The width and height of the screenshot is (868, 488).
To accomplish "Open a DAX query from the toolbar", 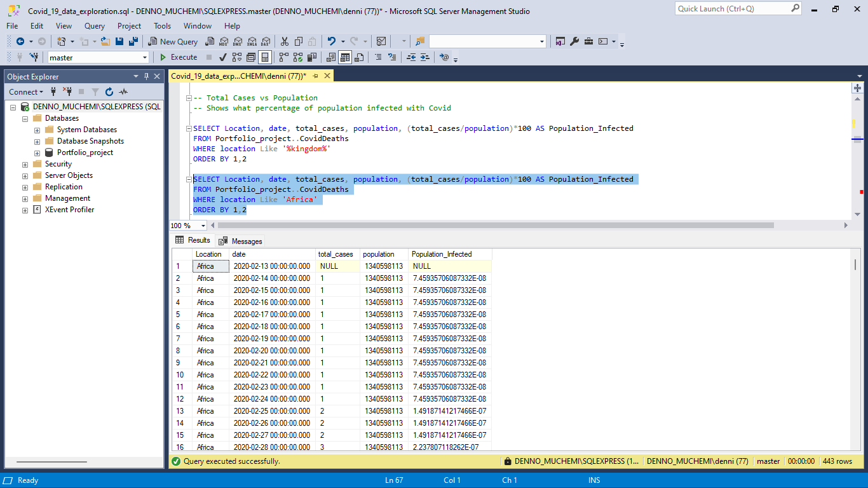I will [266, 41].
